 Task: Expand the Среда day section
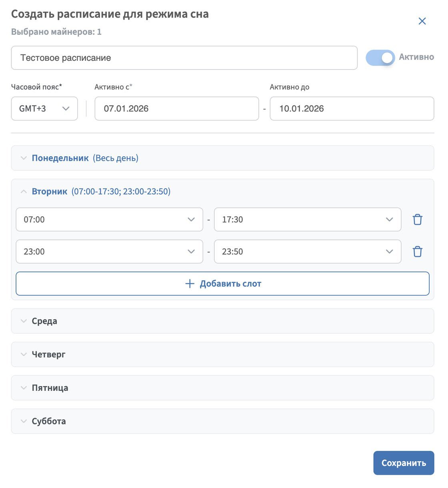(x=44, y=321)
